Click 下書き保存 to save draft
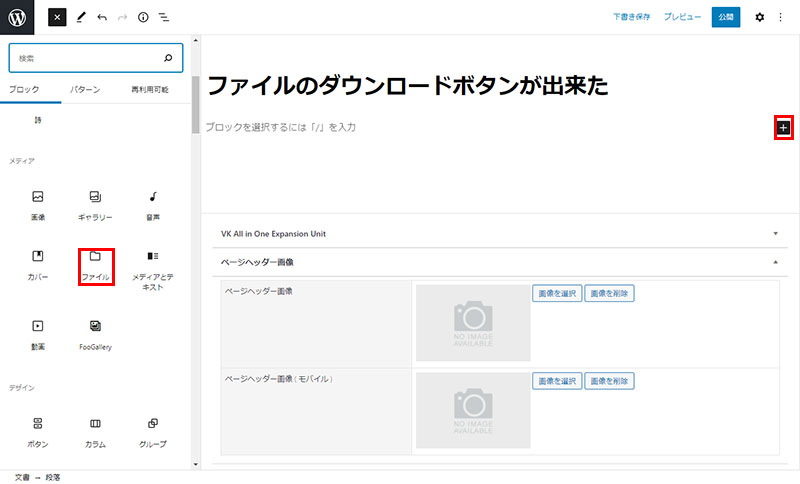Screen dimensions: 800x484 631,17
